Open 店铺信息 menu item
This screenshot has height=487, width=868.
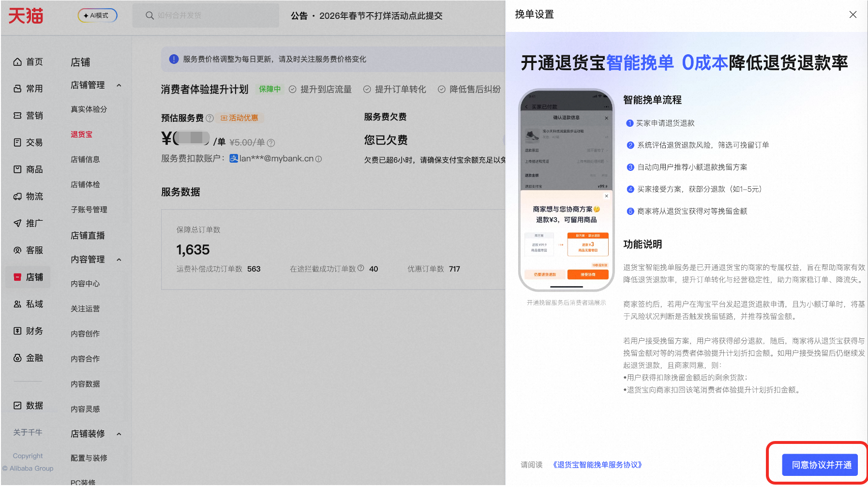coord(85,160)
